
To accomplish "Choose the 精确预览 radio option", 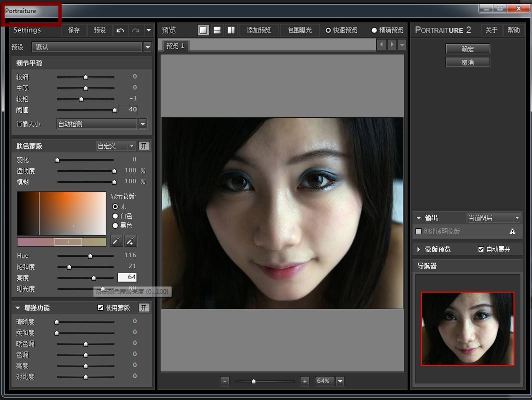I will (374, 30).
